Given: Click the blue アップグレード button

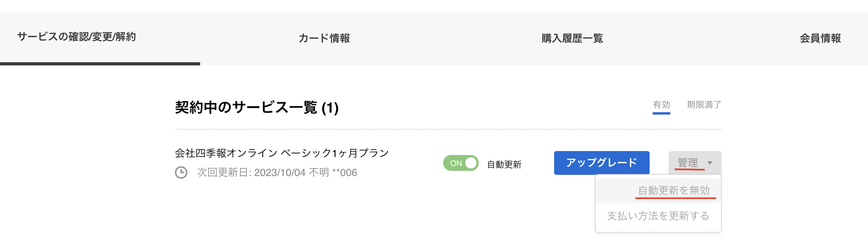Looking at the screenshot, I should click(x=602, y=162).
